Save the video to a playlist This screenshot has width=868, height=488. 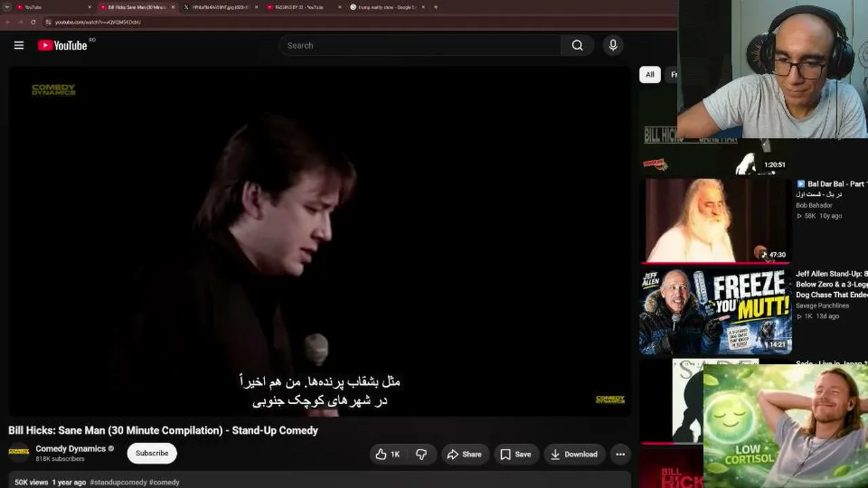click(516, 454)
